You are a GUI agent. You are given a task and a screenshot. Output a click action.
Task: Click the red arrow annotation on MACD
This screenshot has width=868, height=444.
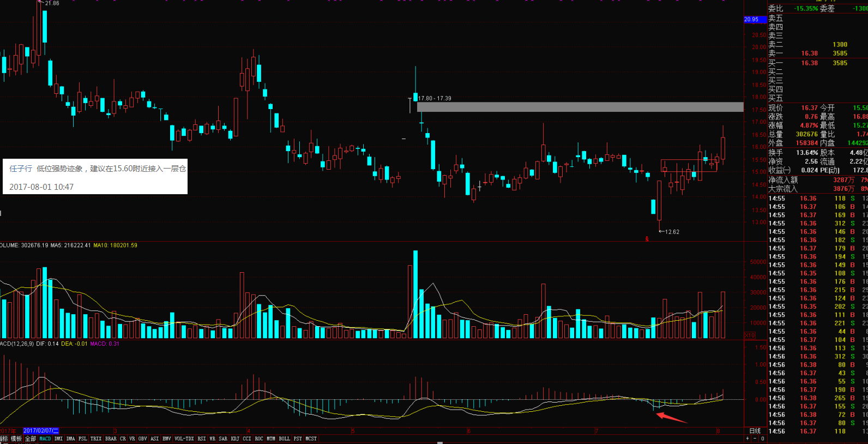[x=671, y=418]
